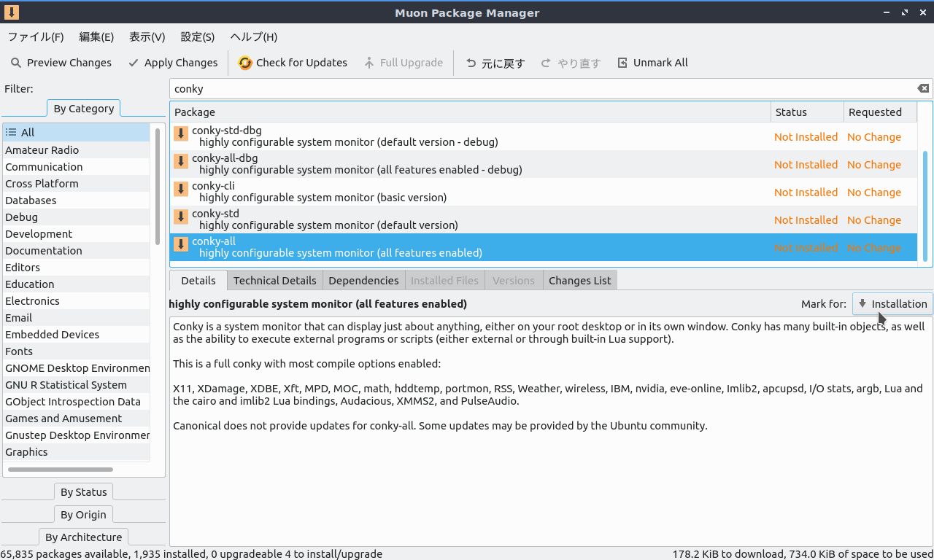The image size is (934, 560).
Task: Click the "65,835 packages available" status text
Action: pos(63,553)
